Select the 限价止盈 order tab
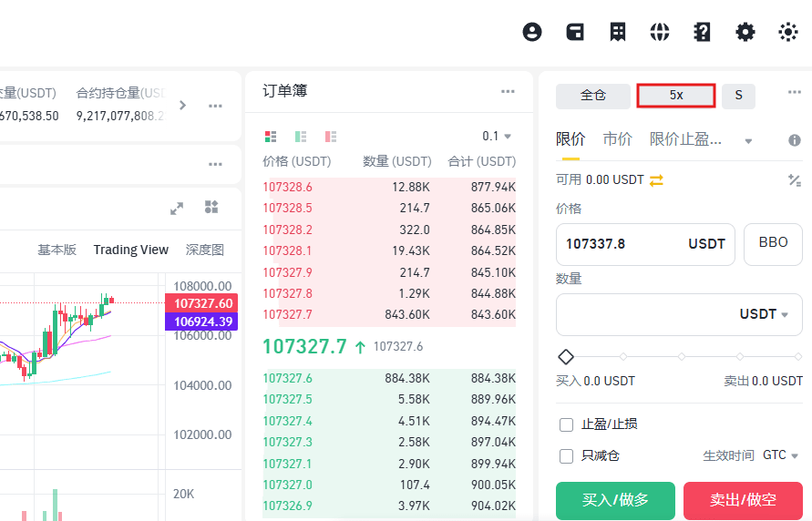Viewport: 812px width, 521px height. pyautogui.click(x=685, y=139)
